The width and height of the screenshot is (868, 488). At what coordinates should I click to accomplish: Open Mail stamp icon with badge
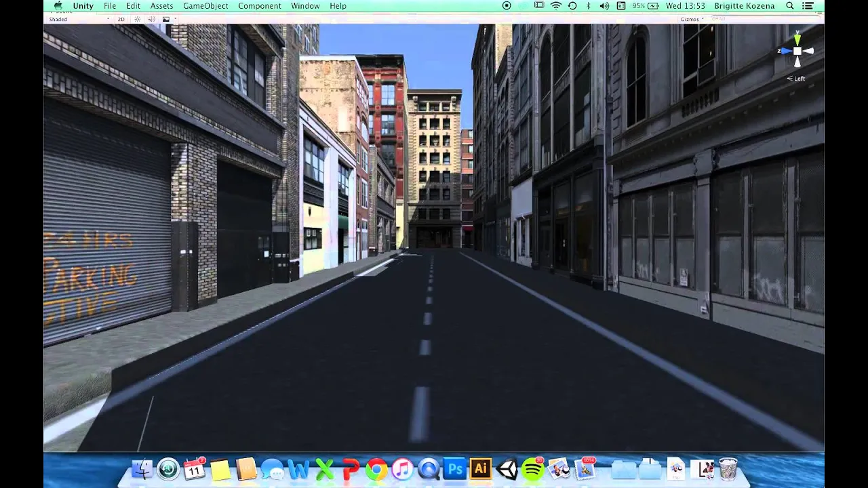tap(585, 468)
